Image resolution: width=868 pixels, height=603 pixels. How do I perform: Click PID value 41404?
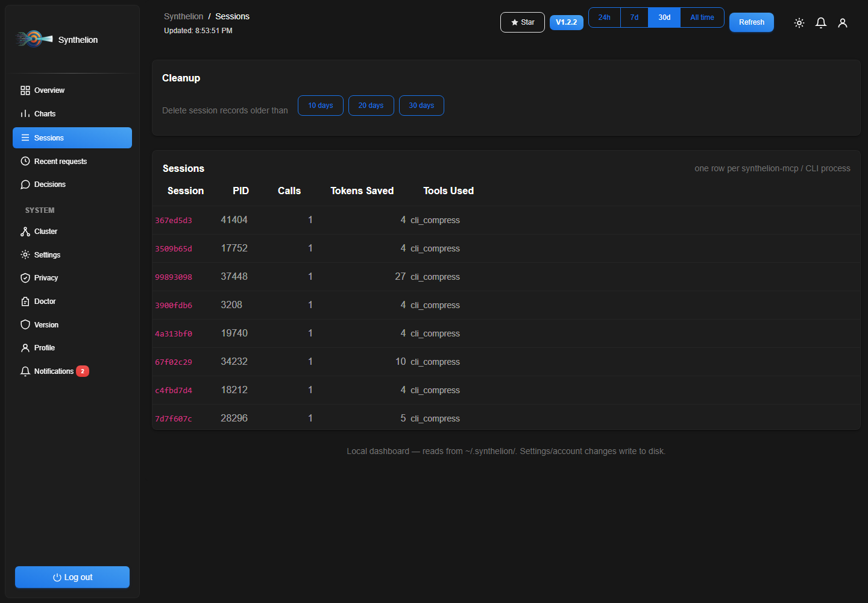tap(234, 220)
